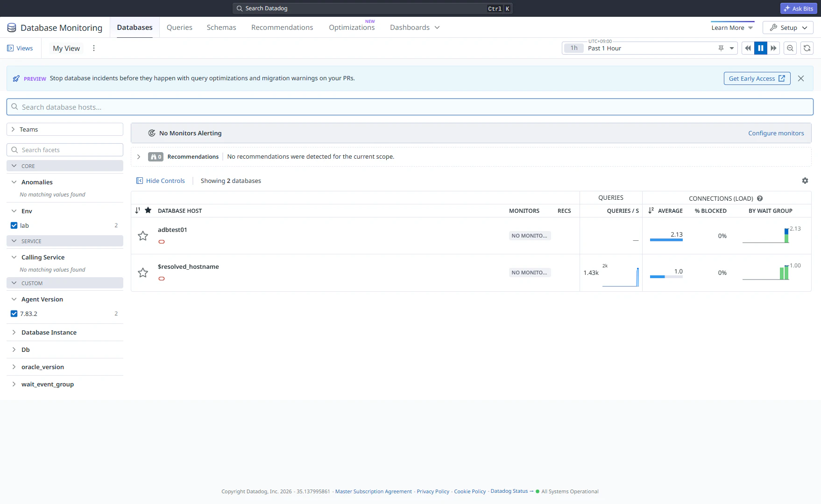This screenshot has width=821, height=504.
Task: Click the Database Monitoring logo icon
Action: [x=12, y=28]
